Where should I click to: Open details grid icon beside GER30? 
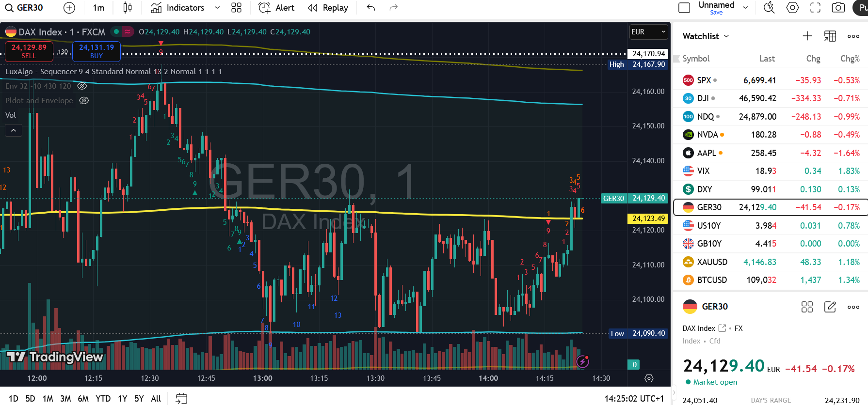807,307
